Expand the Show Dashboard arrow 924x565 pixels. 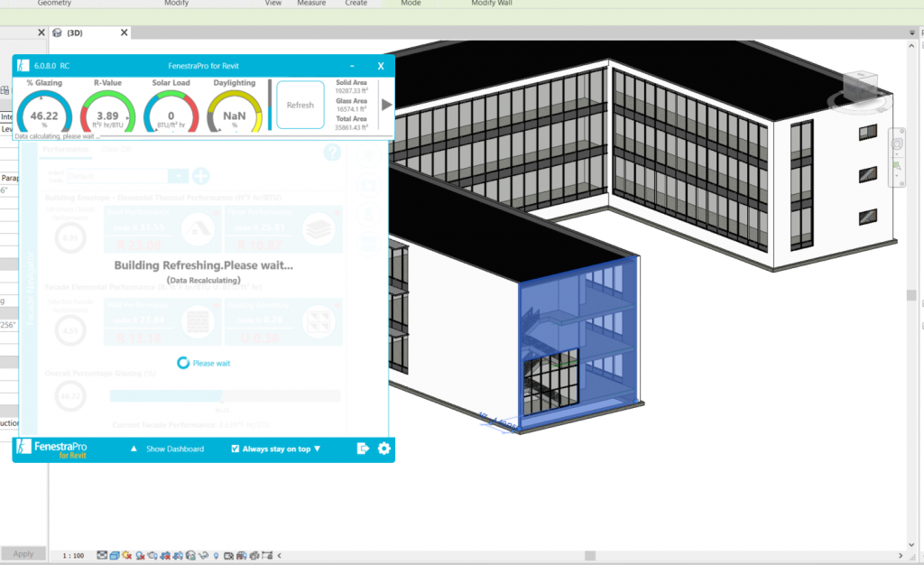pos(134,449)
